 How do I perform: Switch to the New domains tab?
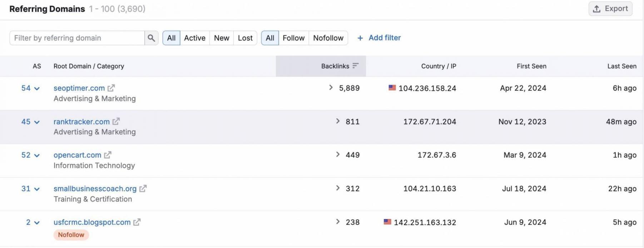(221, 38)
